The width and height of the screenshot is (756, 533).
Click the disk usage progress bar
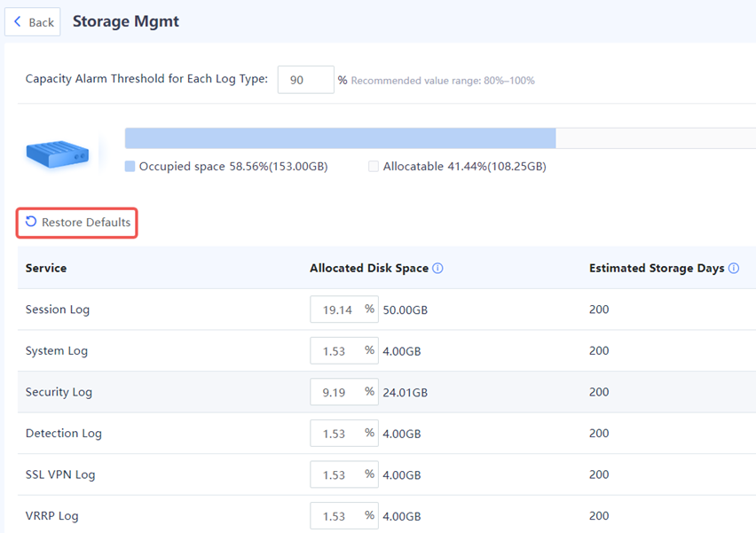pyautogui.click(x=440, y=138)
